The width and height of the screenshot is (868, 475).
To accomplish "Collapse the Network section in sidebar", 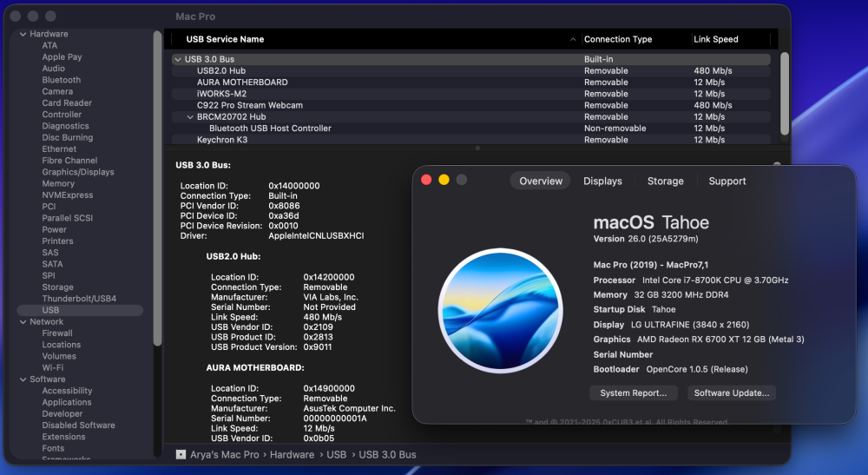I will point(23,321).
